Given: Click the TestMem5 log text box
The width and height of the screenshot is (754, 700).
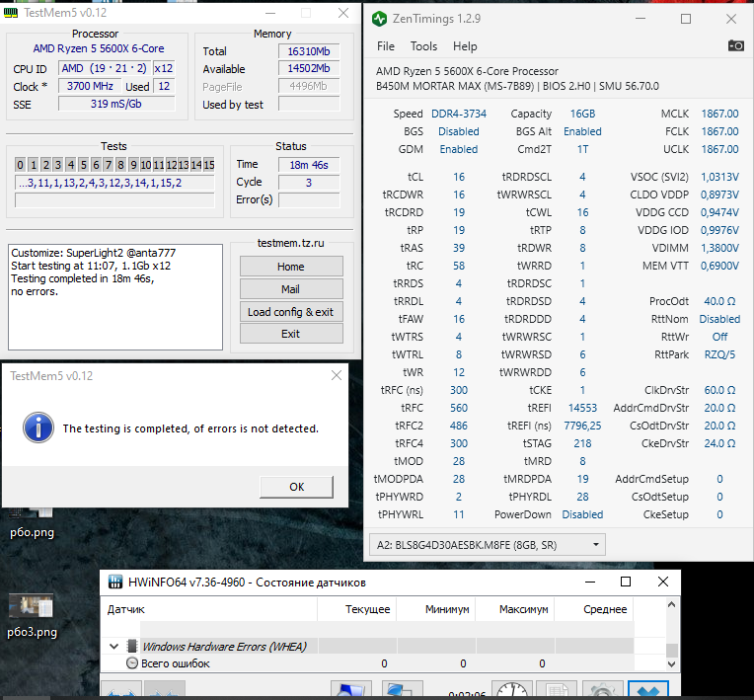Looking at the screenshot, I should coord(115,297).
